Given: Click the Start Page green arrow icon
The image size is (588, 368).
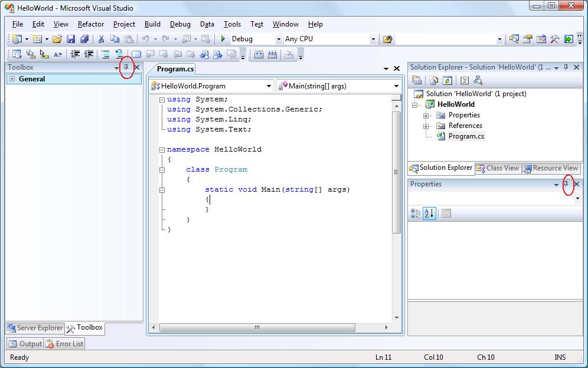Looking at the screenshot, I should 569,39.
